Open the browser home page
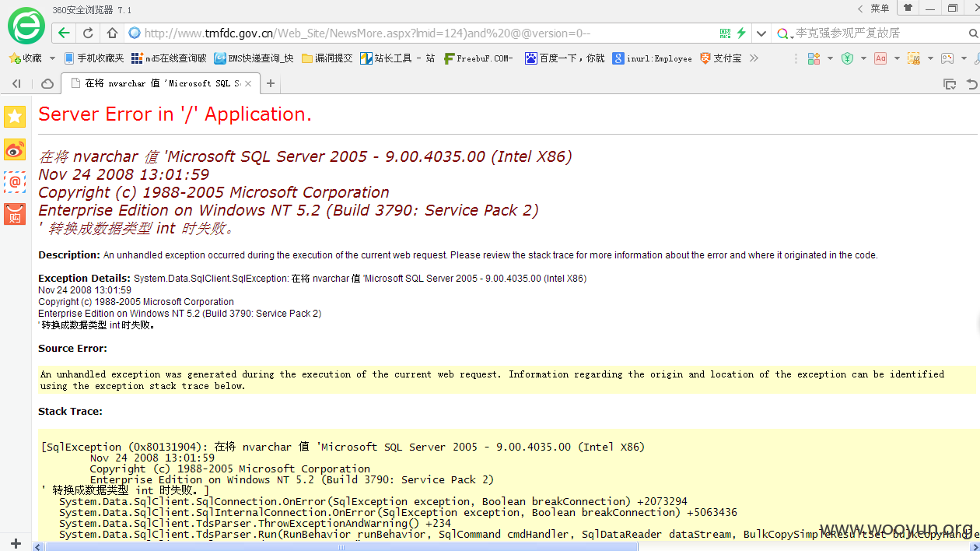 [x=112, y=33]
